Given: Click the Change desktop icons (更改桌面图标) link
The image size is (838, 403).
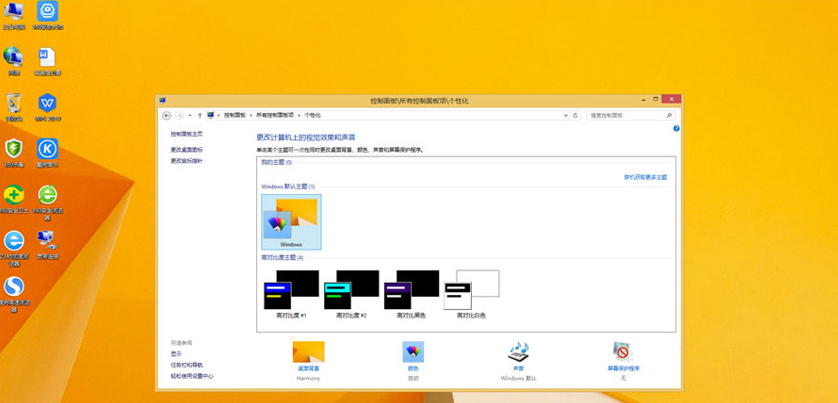Looking at the screenshot, I should click(186, 150).
